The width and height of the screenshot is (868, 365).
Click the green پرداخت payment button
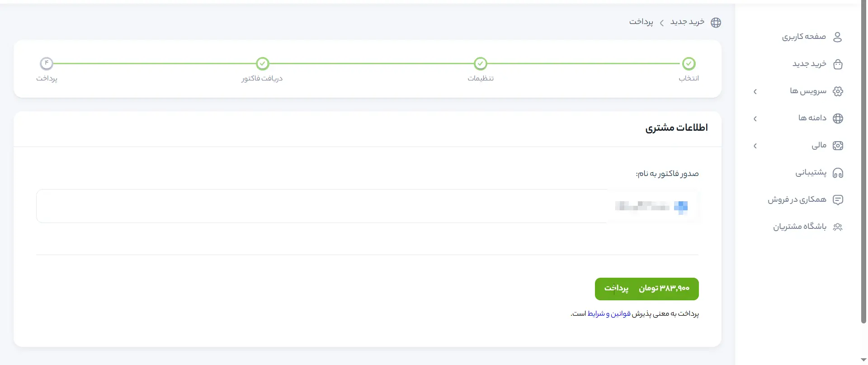coord(646,289)
